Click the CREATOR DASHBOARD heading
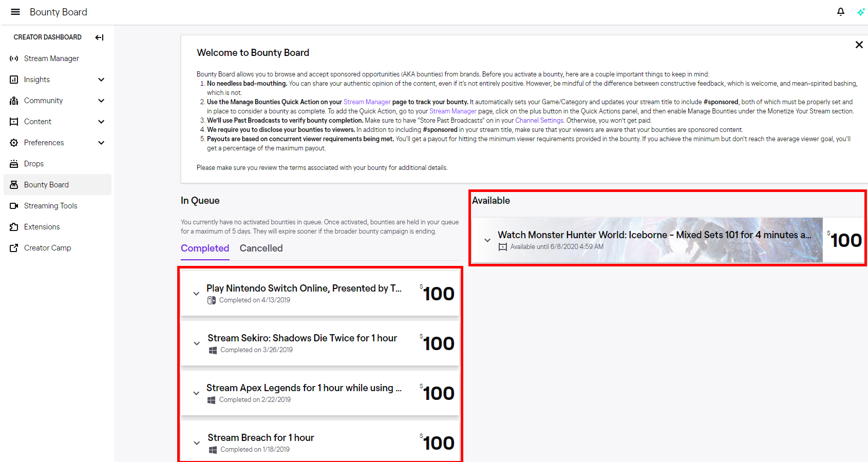The width and height of the screenshot is (868, 462). click(x=47, y=37)
